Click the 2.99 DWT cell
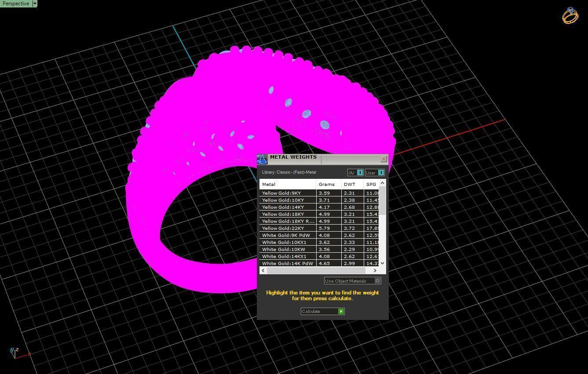Image resolution: width=588 pixels, height=374 pixels. point(352,263)
